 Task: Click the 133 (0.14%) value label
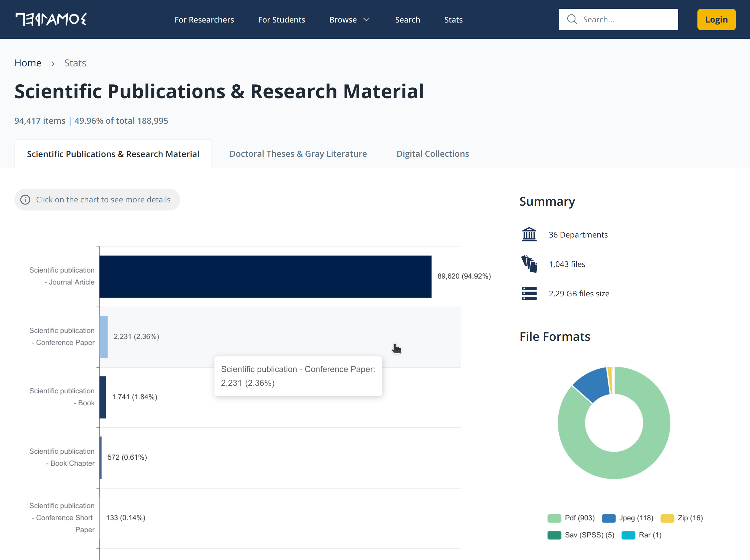(x=126, y=517)
